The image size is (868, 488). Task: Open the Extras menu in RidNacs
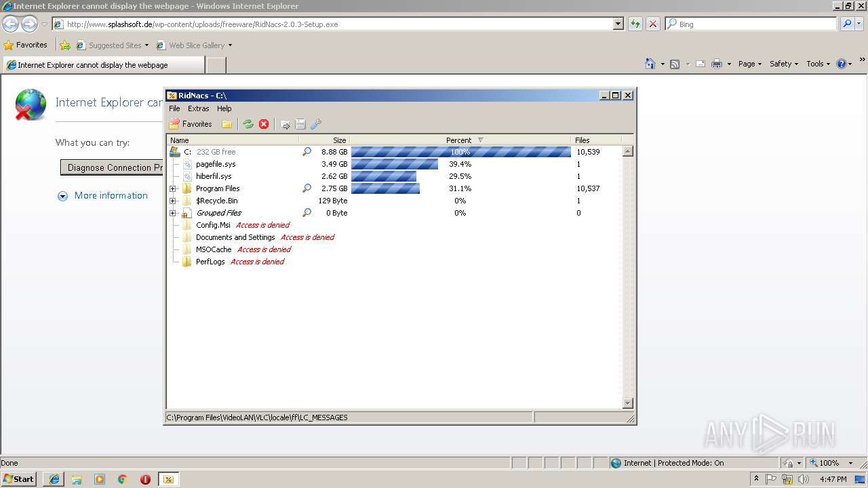point(199,108)
